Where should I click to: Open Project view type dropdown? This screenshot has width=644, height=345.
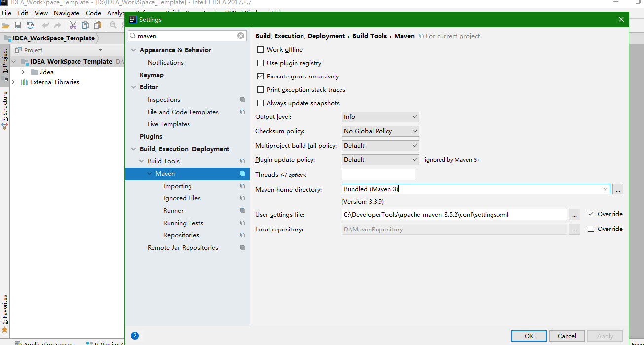click(100, 50)
